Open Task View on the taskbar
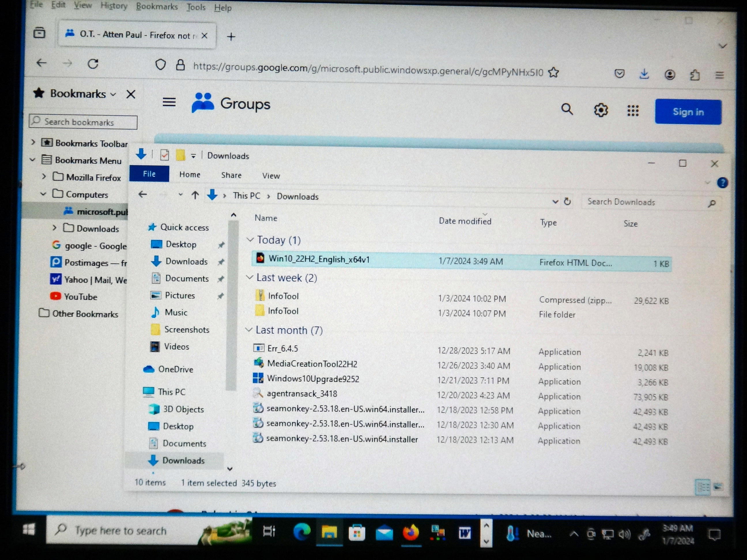This screenshot has width=747, height=560. click(269, 532)
